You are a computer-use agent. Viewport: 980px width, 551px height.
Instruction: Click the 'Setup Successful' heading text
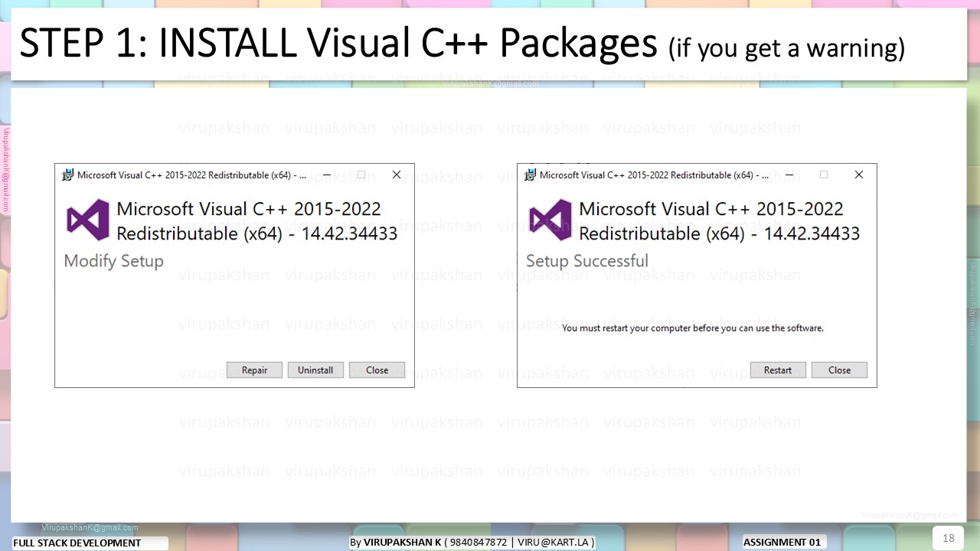[587, 261]
